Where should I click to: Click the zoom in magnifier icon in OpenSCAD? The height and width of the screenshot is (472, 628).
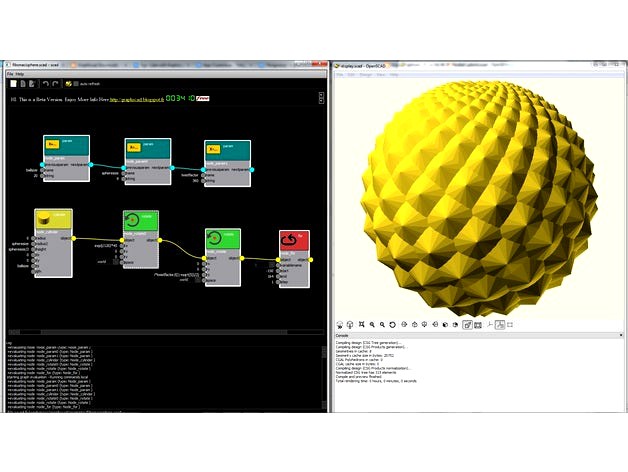coord(372,325)
